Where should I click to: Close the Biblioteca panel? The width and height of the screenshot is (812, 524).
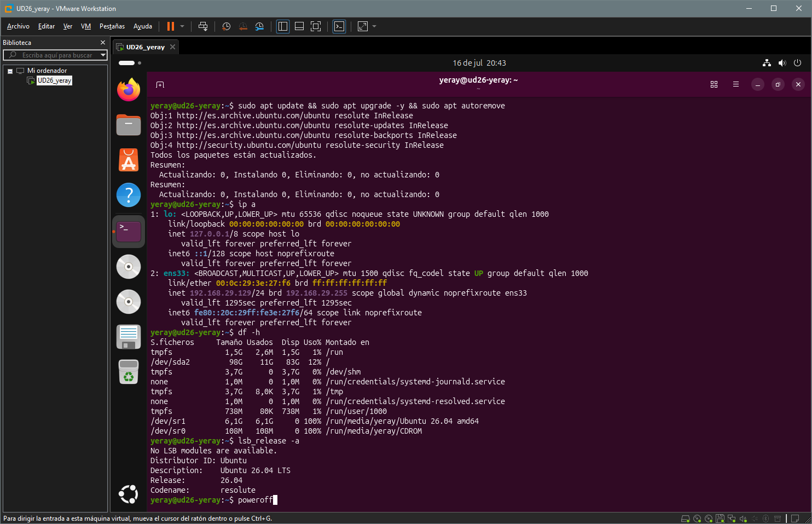[102, 42]
